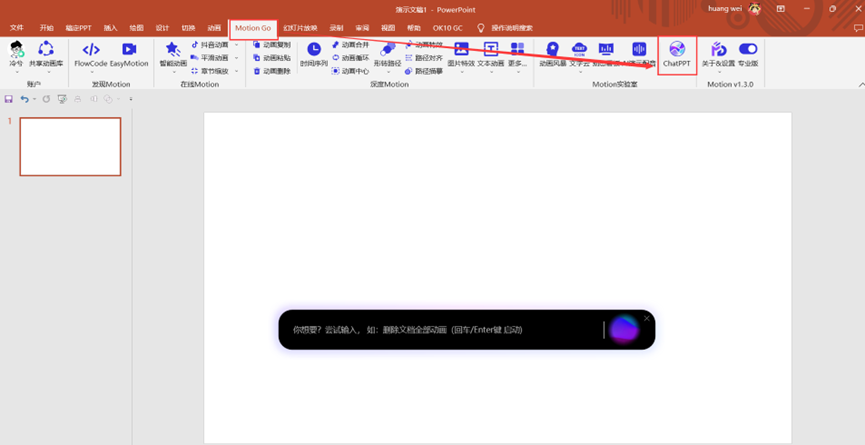Open the 幻灯片放映 tab

click(300, 28)
